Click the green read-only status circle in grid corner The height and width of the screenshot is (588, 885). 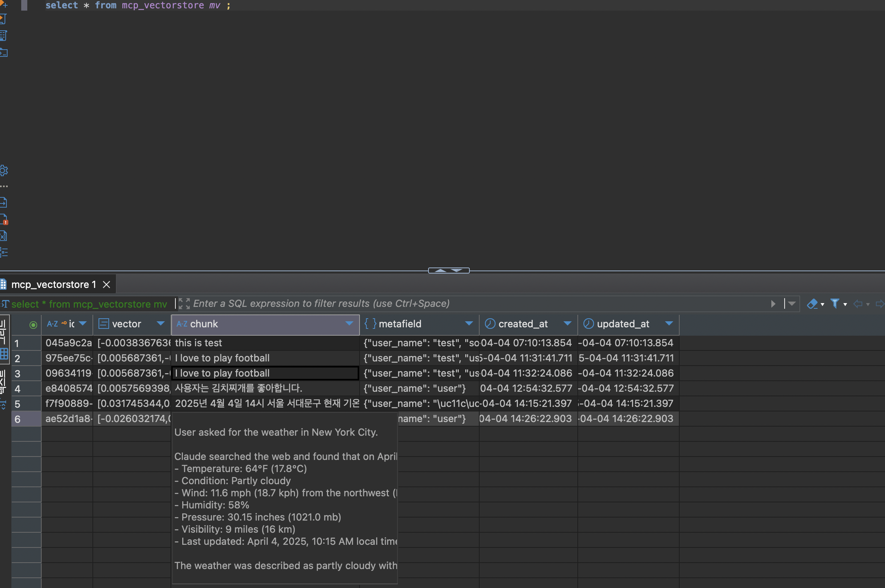pos(33,325)
